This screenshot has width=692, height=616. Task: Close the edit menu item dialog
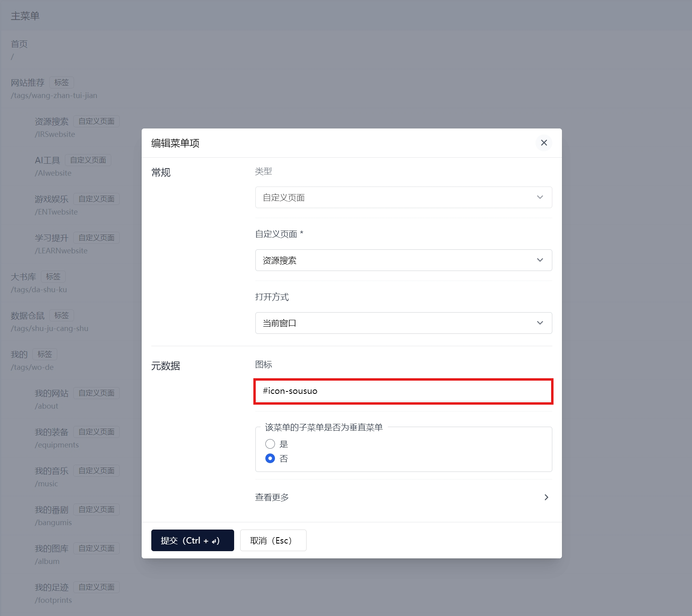point(544,143)
